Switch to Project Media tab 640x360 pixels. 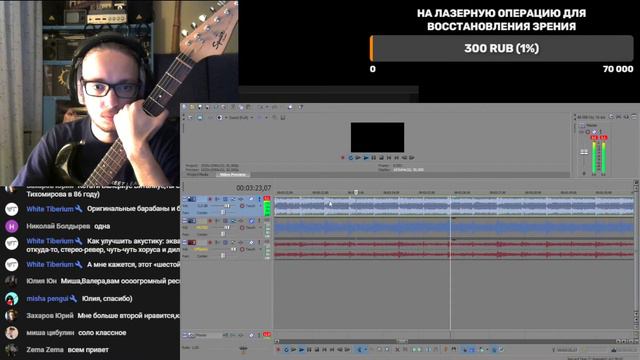click(x=198, y=175)
